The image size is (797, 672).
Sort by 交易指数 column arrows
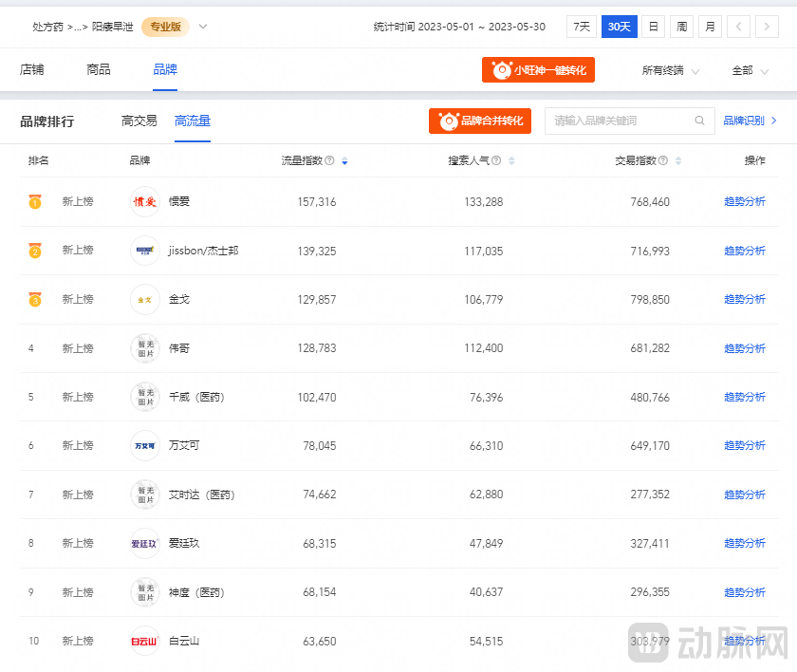[678, 161]
